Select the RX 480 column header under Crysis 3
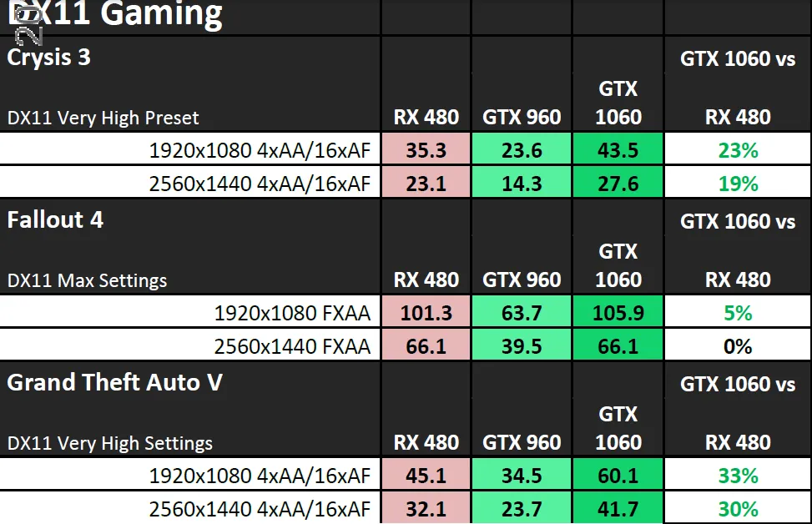The width and height of the screenshot is (812, 524). click(426, 118)
